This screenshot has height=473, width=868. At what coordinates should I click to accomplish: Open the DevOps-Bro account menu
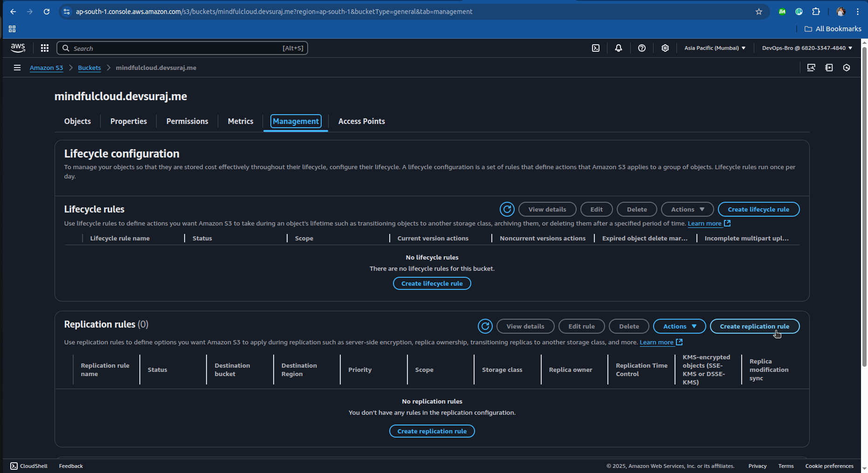(x=807, y=48)
